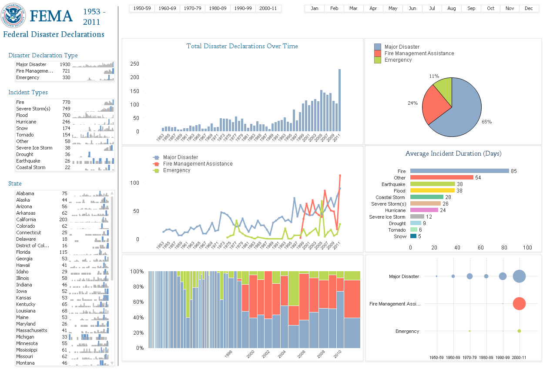543x392 pixels.
Task: Select the 2000-11 decade filter
Action: pyautogui.click(x=268, y=8)
